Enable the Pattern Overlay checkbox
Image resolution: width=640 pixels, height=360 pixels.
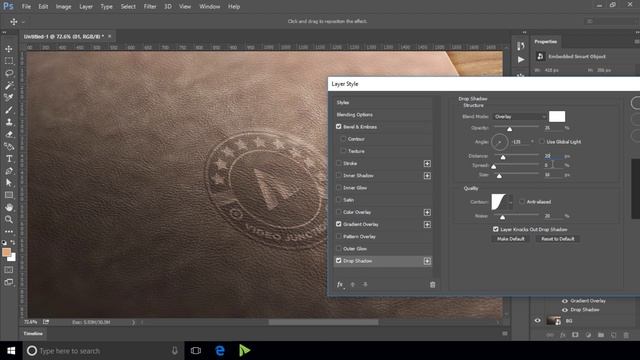(339, 236)
